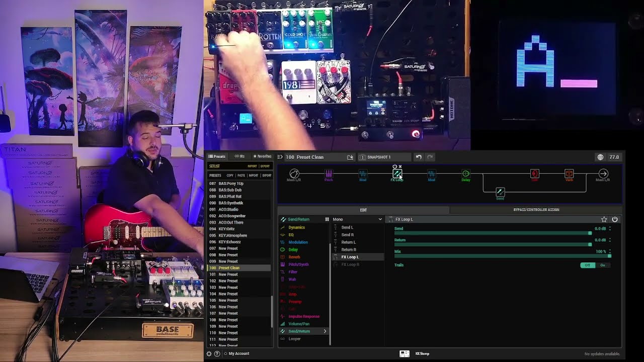The height and width of the screenshot is (362, 644).
Task: Select preset 091 ACO:Studio
Action: [239, 209]
